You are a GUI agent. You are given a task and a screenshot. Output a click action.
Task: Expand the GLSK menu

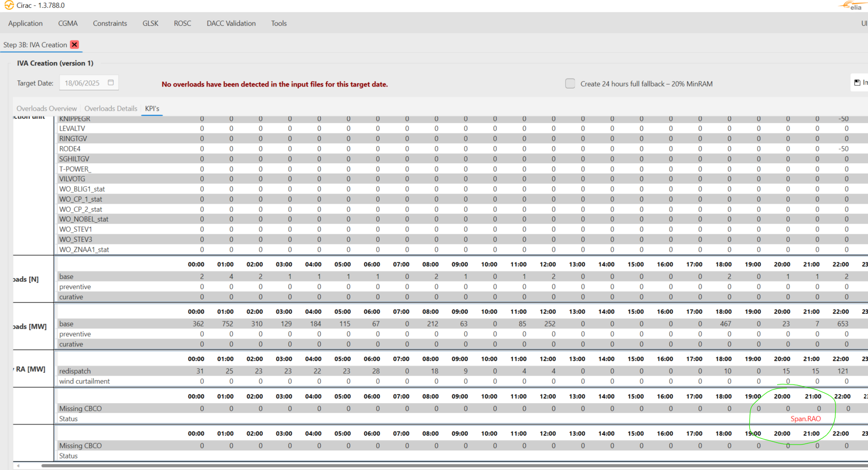150,23
